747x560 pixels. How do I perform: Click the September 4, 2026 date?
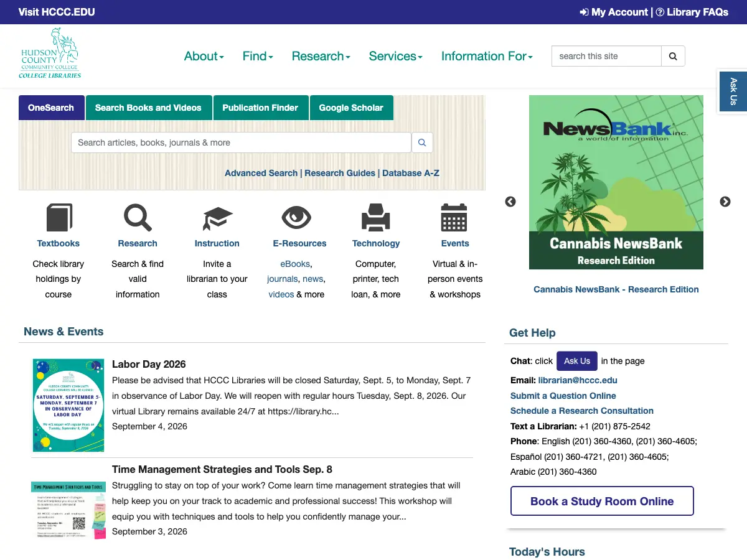149,426
